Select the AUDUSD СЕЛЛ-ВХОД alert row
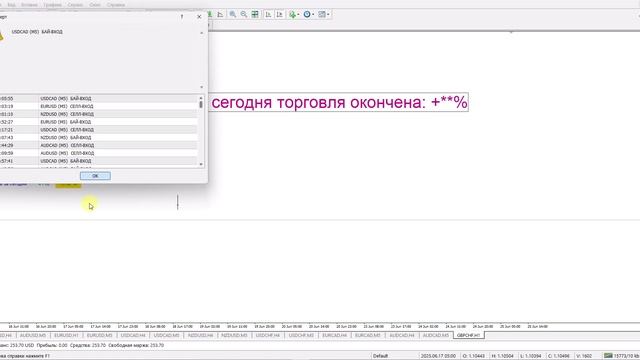The image size is (640, 360). (x=98, y=153)
